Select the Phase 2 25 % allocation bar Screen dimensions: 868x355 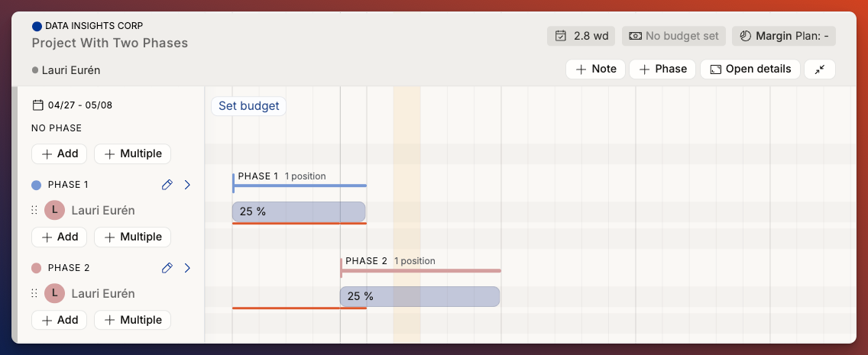click(419, 296)
